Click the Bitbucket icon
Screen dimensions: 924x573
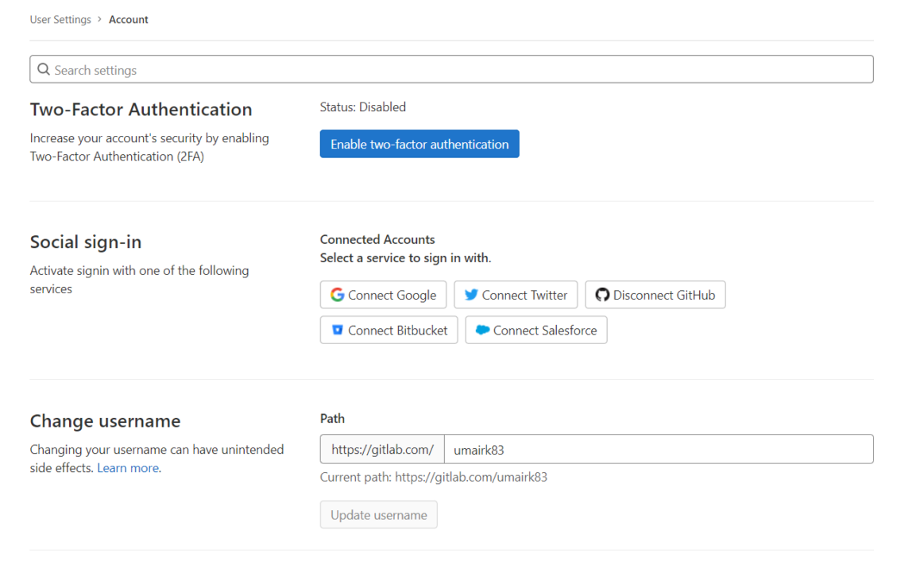click(337, 330)
